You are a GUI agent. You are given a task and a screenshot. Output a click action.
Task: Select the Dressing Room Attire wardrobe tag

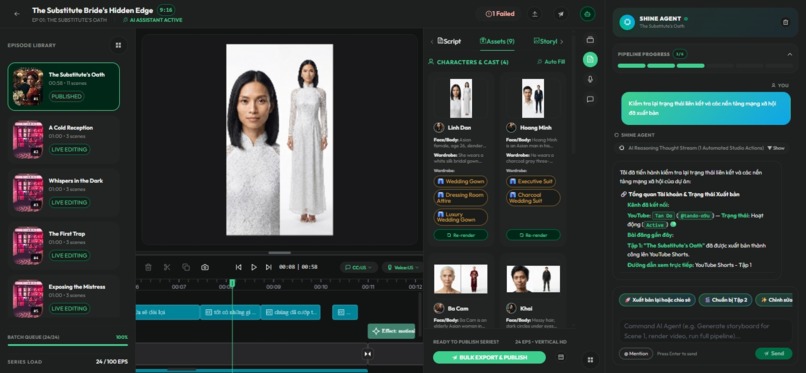click(x=461, y=198)
